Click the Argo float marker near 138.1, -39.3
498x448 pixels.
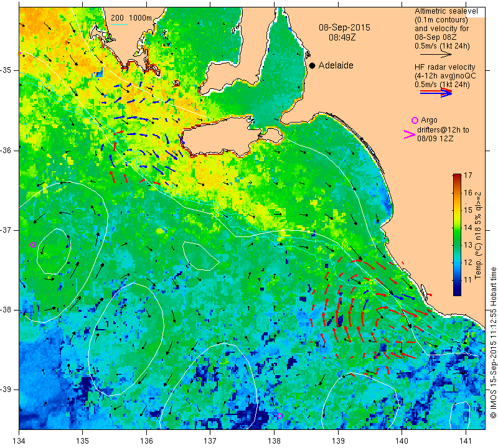(280, 416)
